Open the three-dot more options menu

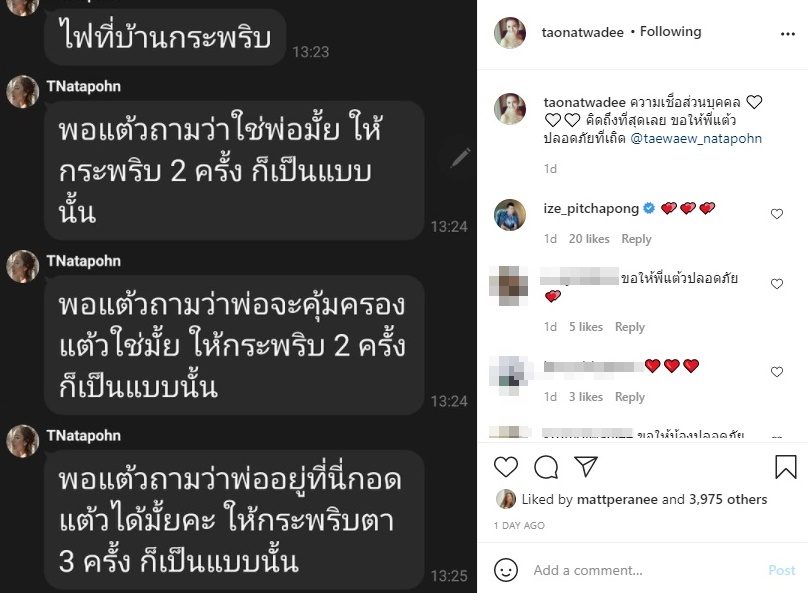point(788,34)
